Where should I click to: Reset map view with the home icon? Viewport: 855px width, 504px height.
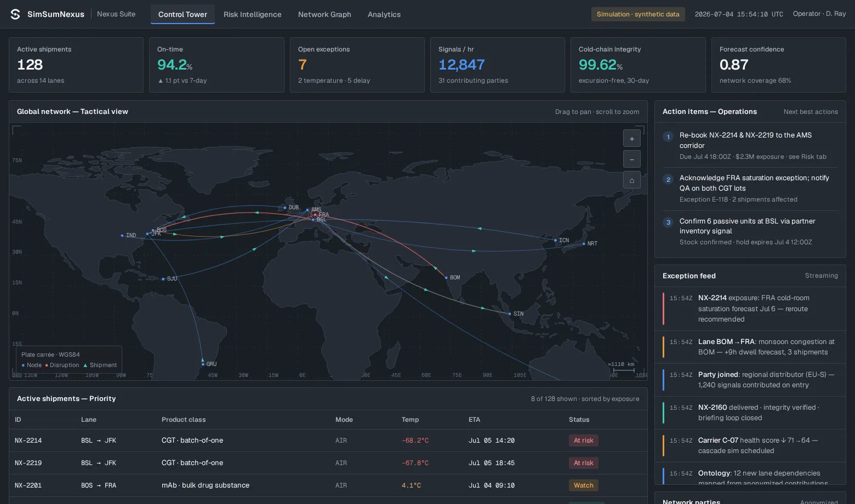pos(632,180)
